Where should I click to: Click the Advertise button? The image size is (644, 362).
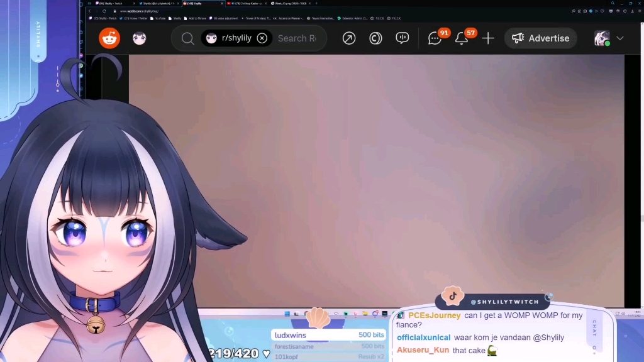point(541,38)
